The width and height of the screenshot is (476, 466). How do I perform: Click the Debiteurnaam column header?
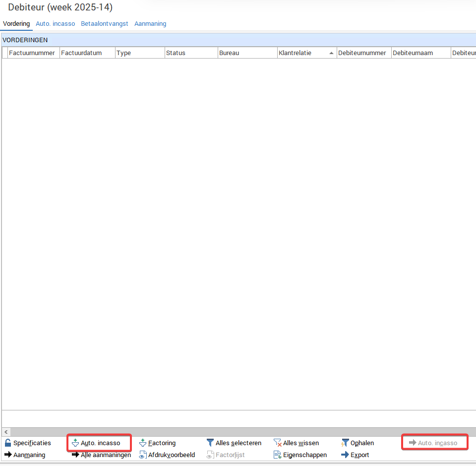(x=410, y=53)
